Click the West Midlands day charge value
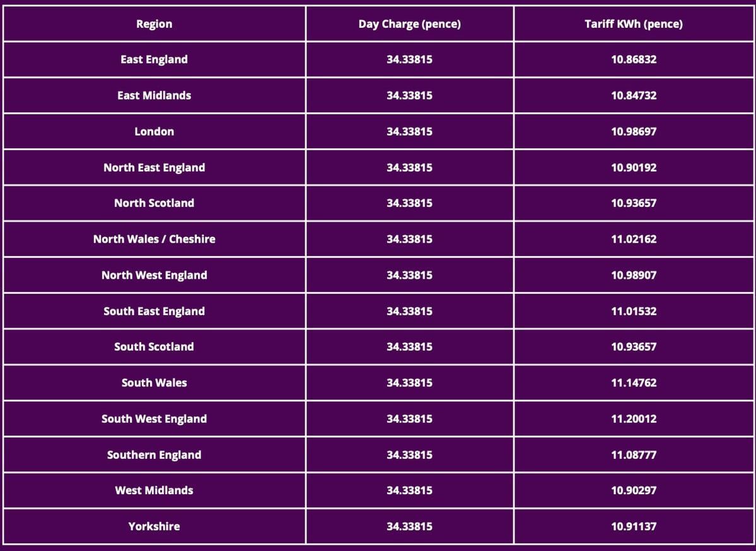This screenshot has height=551, width=756. 409,490
